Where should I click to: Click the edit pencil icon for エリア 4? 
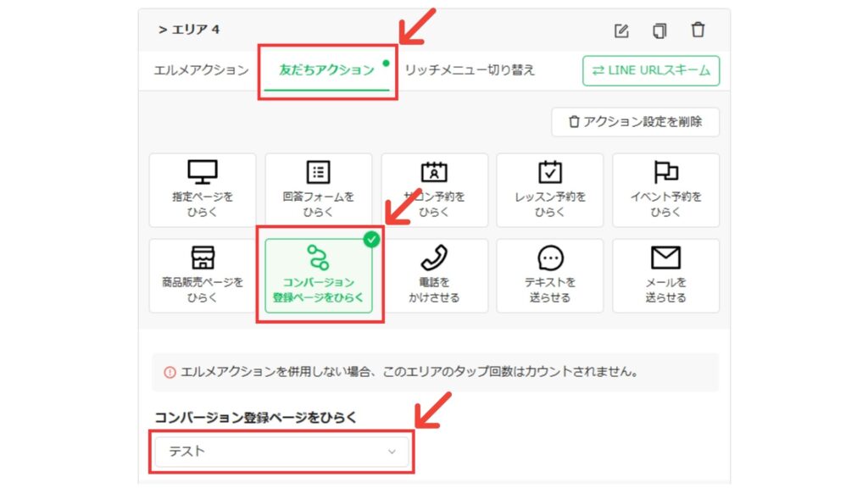tap(621, 30)
